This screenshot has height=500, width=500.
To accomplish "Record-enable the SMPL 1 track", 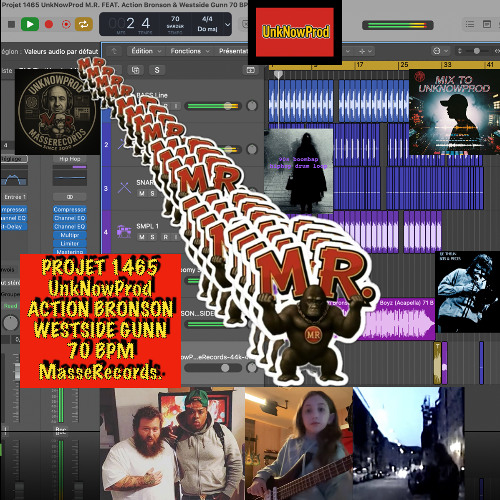I will click(165, 237).
